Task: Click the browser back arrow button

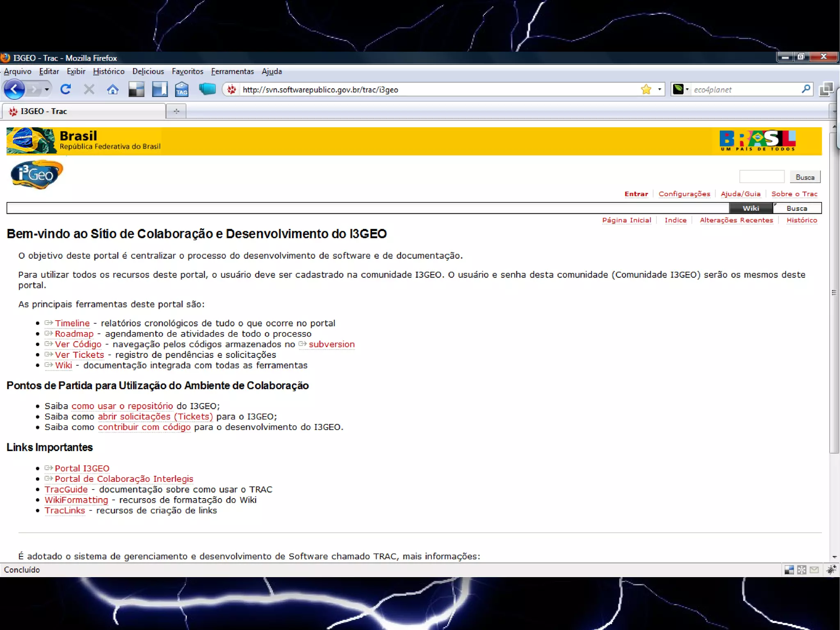Action: (14, 89)
